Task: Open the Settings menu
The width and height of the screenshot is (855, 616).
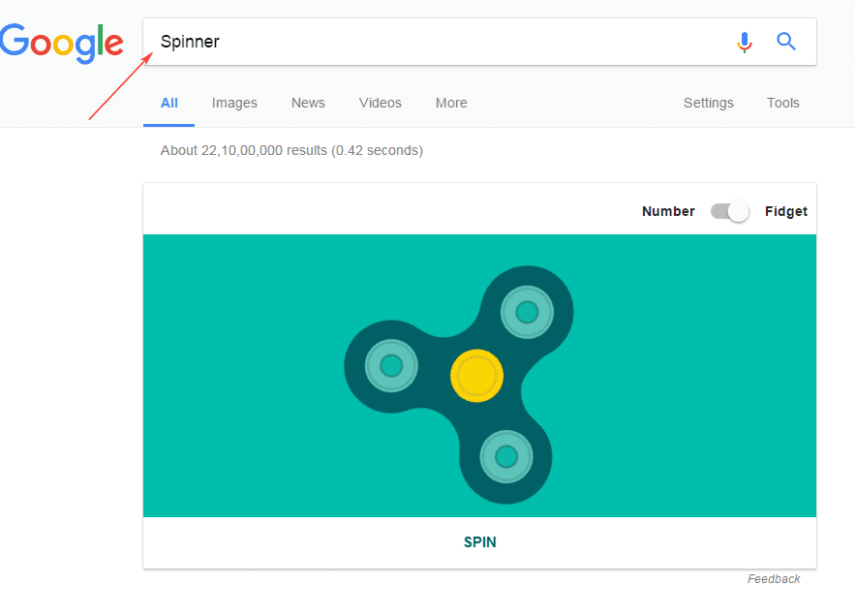Action: point(708,103)
